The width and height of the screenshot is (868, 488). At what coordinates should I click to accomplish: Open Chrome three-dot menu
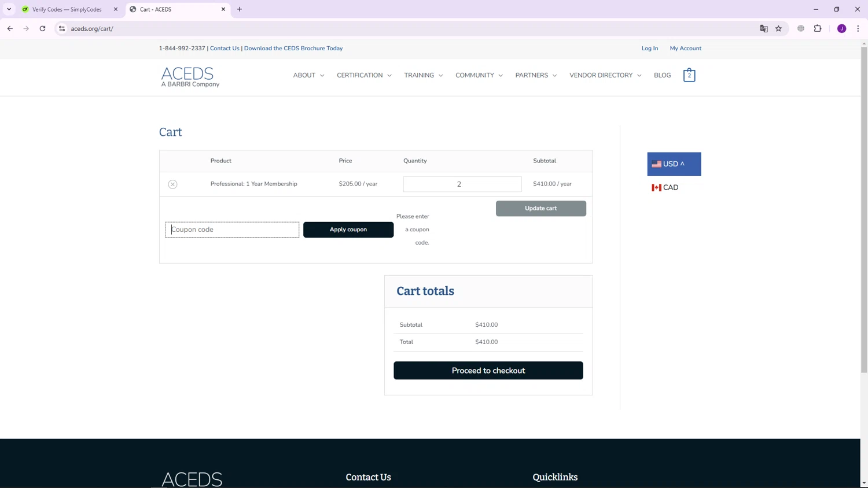point(858,28)
